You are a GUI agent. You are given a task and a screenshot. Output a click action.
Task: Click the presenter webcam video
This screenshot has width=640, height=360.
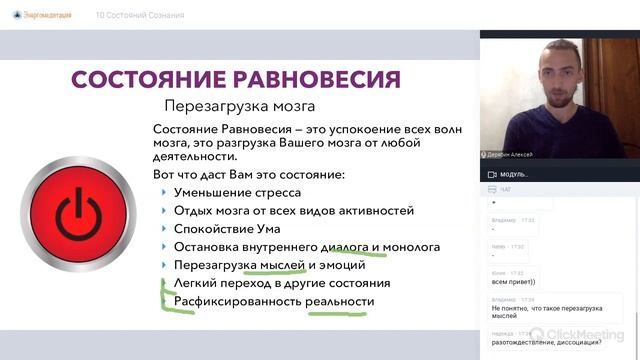tap(560, 98)
